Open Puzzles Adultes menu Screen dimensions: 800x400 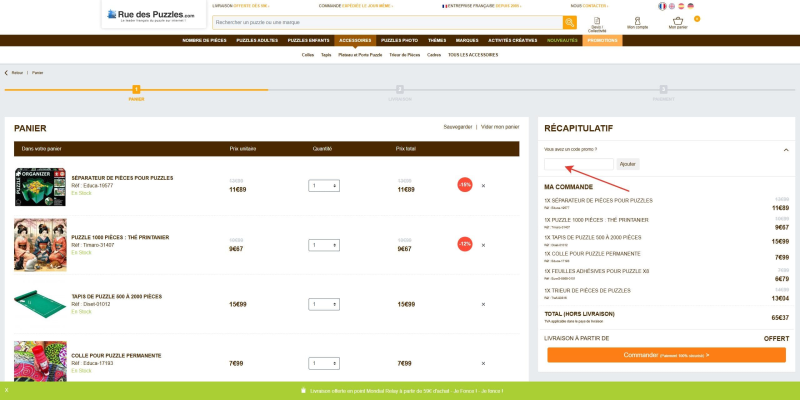257,40
